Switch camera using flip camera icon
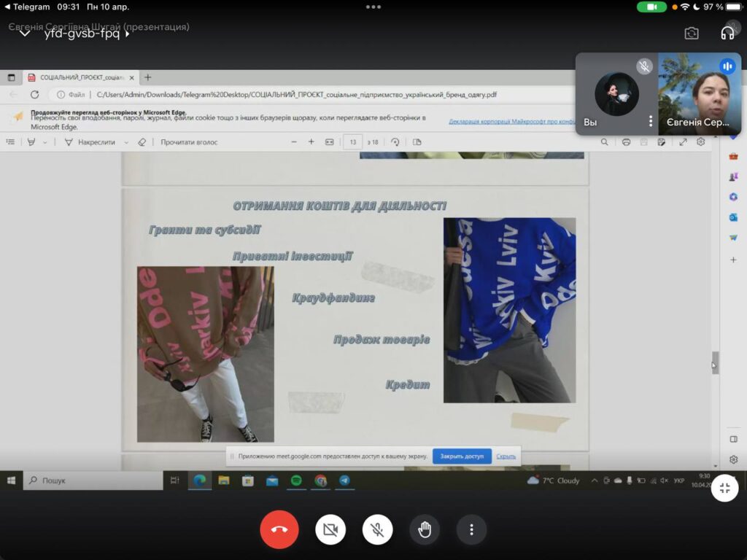Image resolution: width=747 pixels, height=560 pixels. pos(691,33)
